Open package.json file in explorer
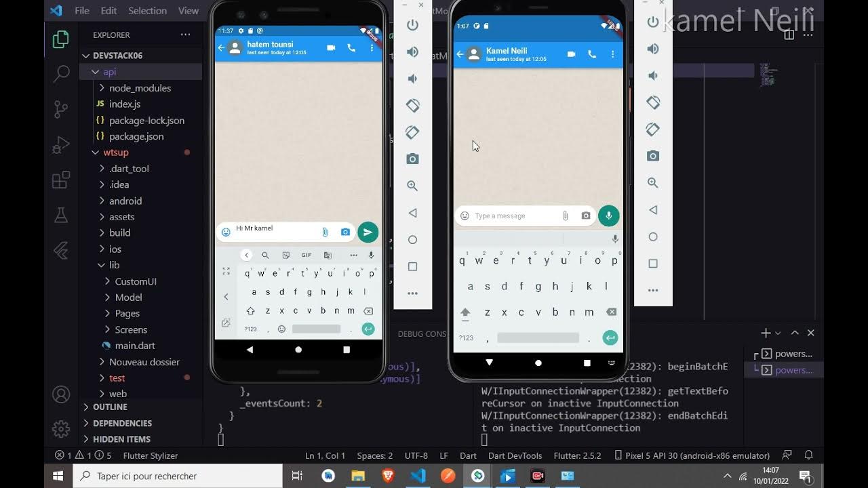This screenshot has width=868, height=488. [x=136, y=136]
